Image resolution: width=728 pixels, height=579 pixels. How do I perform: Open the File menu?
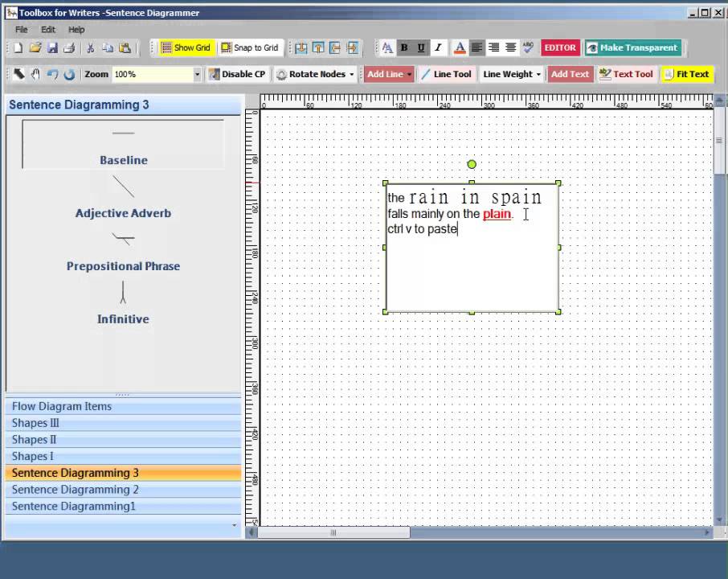coord(22,30)
